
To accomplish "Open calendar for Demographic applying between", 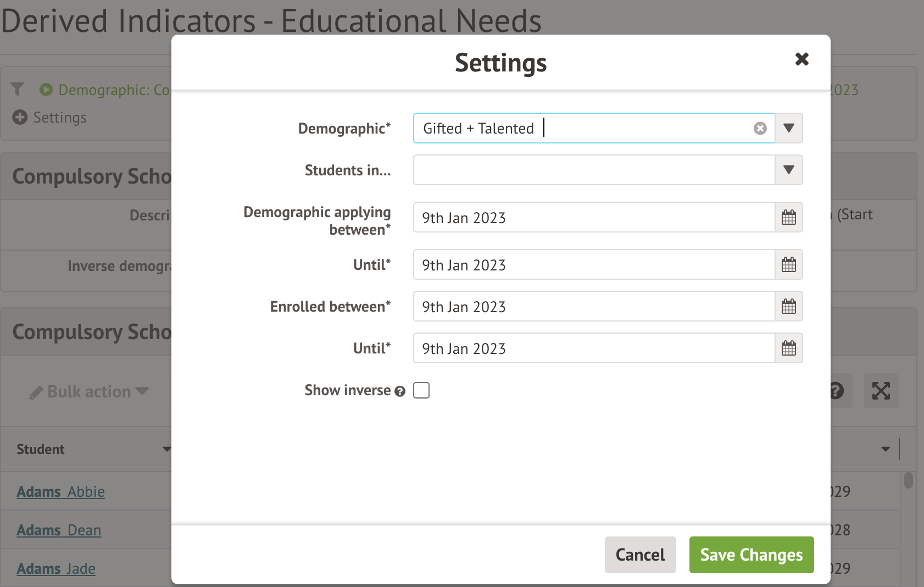I will coord(789,218).
